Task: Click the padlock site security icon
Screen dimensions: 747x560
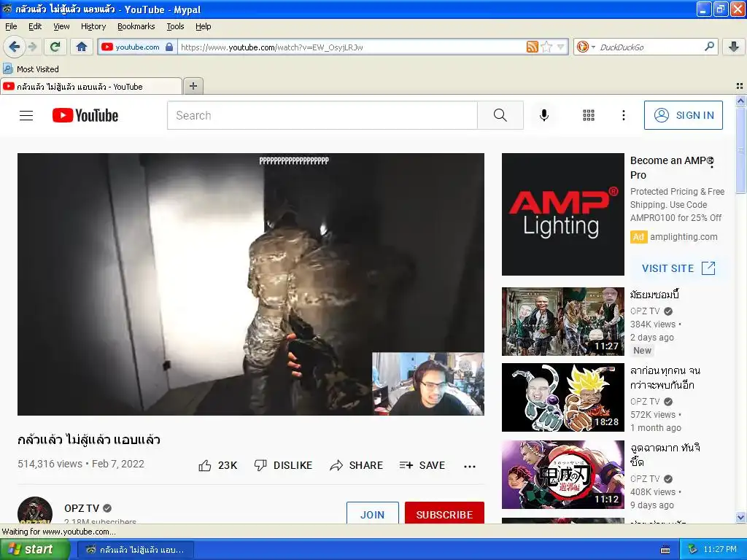Action: (169, 47)
